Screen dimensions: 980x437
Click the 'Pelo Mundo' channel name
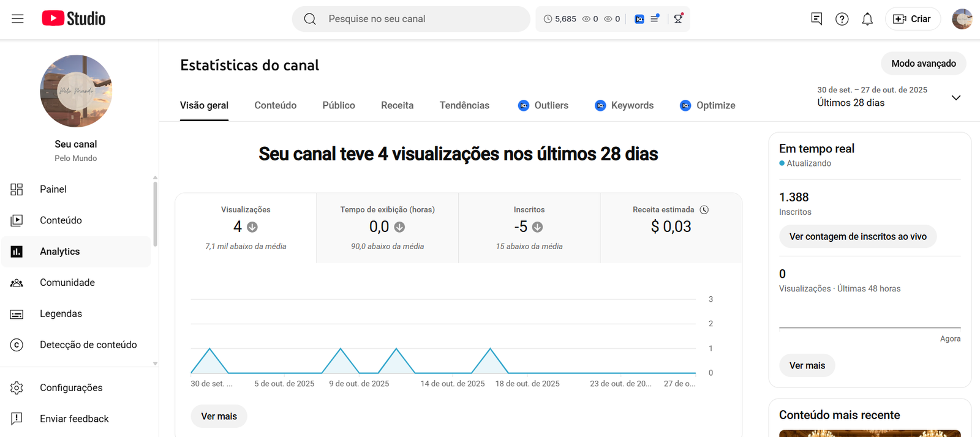click(76, 158)
